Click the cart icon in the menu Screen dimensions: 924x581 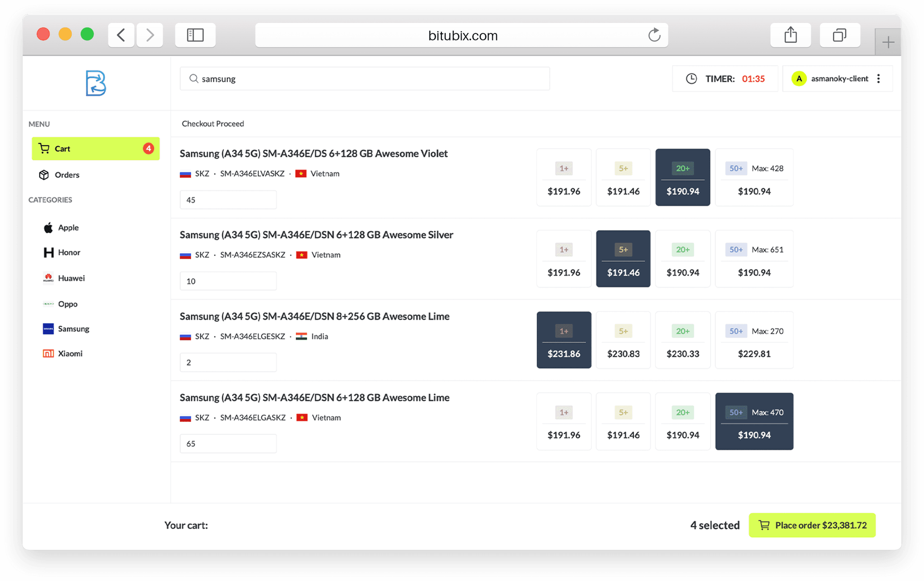[44, 148]
